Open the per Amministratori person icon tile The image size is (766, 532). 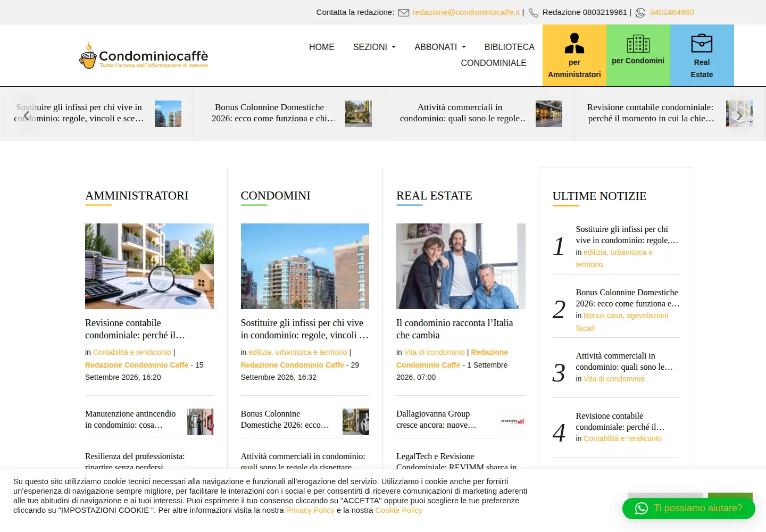click(574, 55)
